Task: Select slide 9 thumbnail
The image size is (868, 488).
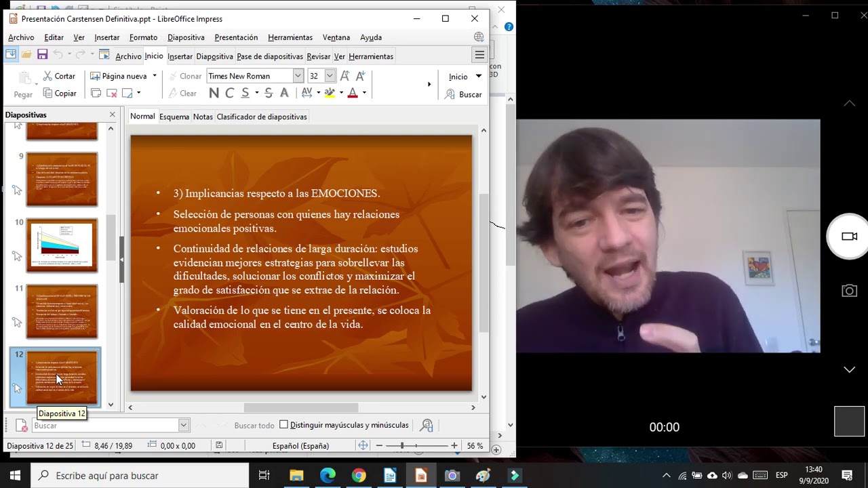Action: 62,179
